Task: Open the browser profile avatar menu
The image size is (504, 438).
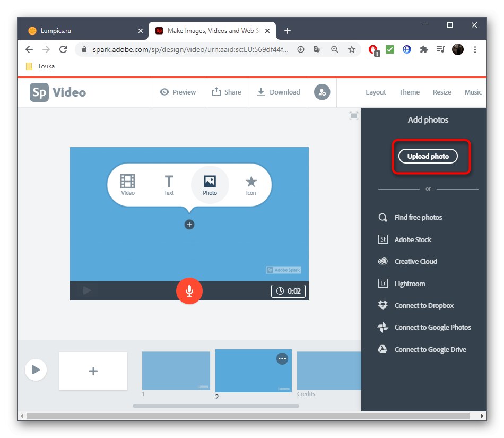Action: 457,49
